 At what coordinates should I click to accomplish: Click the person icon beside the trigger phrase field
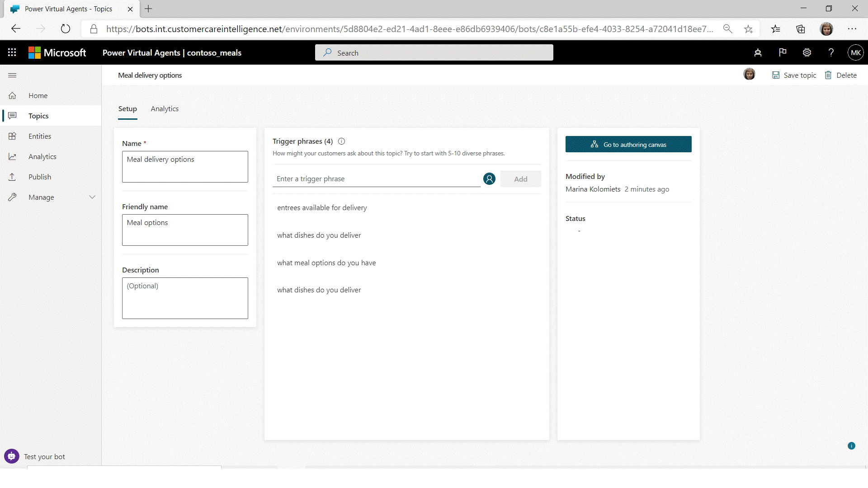pos(489,178)
